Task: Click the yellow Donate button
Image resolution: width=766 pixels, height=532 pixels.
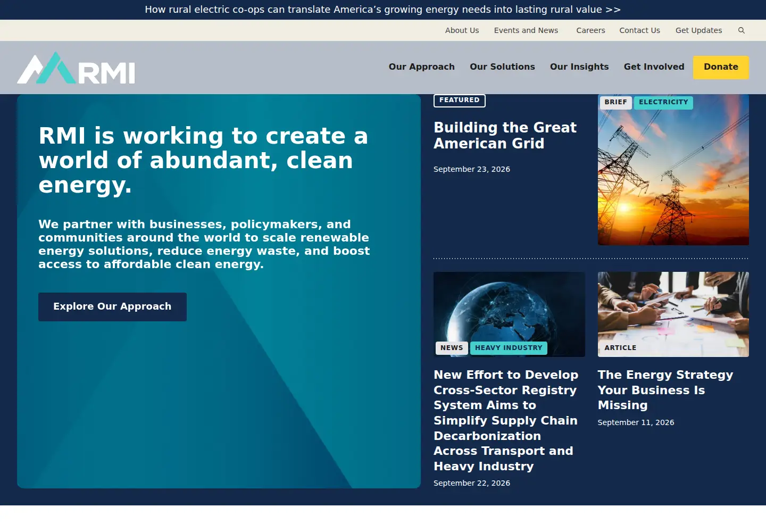Action: (721, 67)
